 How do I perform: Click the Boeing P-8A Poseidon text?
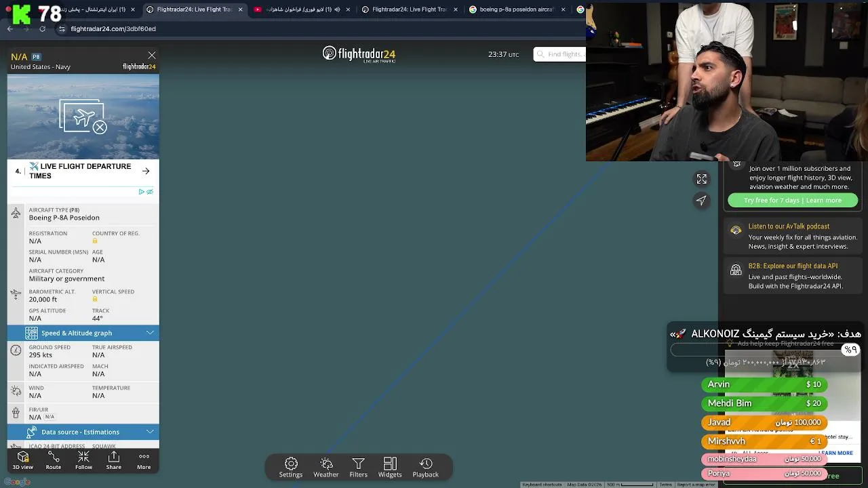point(64,218)
